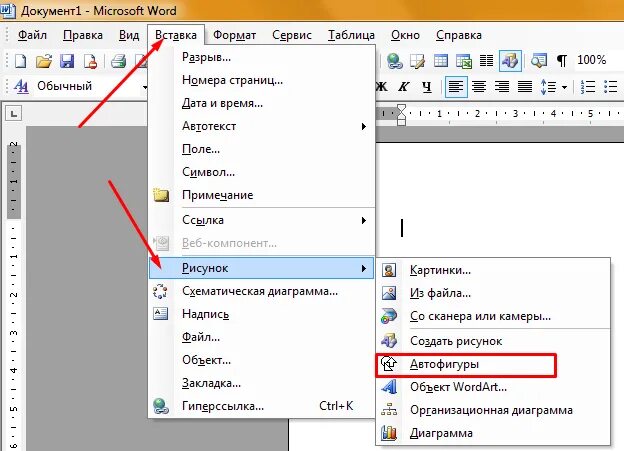
Task: Click Примечание menu item
Action: click(x=261, y=195)
